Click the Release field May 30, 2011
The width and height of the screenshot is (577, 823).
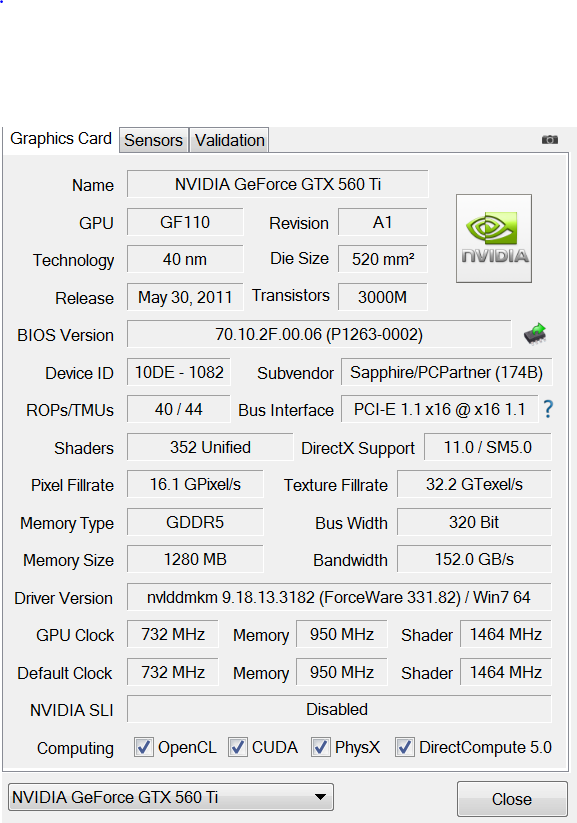tap(185, 297)
